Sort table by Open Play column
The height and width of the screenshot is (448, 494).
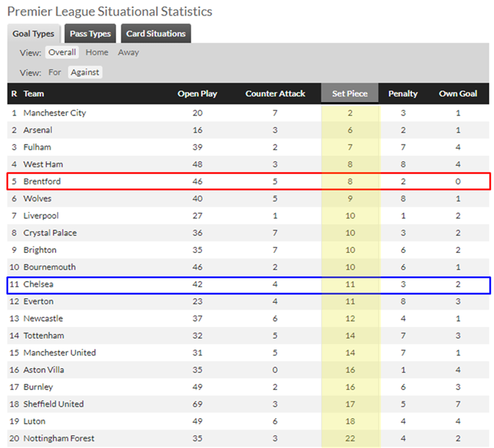[x=197, y=94]
